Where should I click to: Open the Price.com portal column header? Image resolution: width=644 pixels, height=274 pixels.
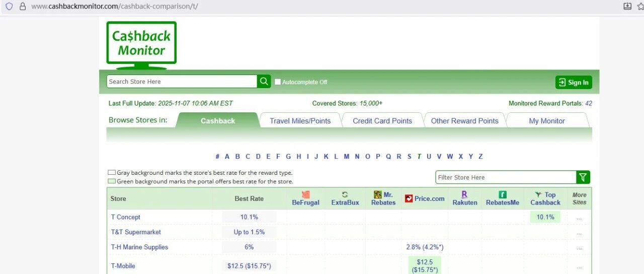tap(425, 198)
